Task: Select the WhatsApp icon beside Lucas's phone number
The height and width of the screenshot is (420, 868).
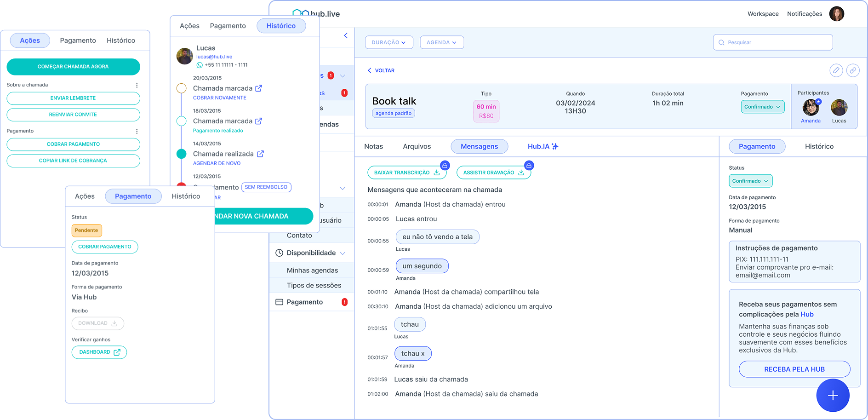Action: 199,65
